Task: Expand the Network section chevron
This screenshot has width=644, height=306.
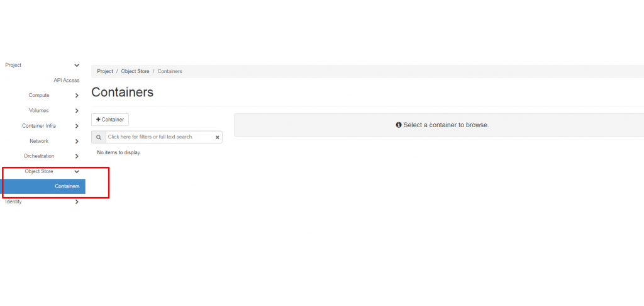Action: tap(77, 141)
